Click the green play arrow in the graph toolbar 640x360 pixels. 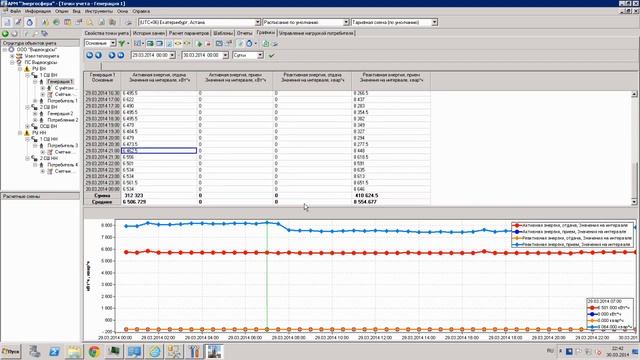199,43
